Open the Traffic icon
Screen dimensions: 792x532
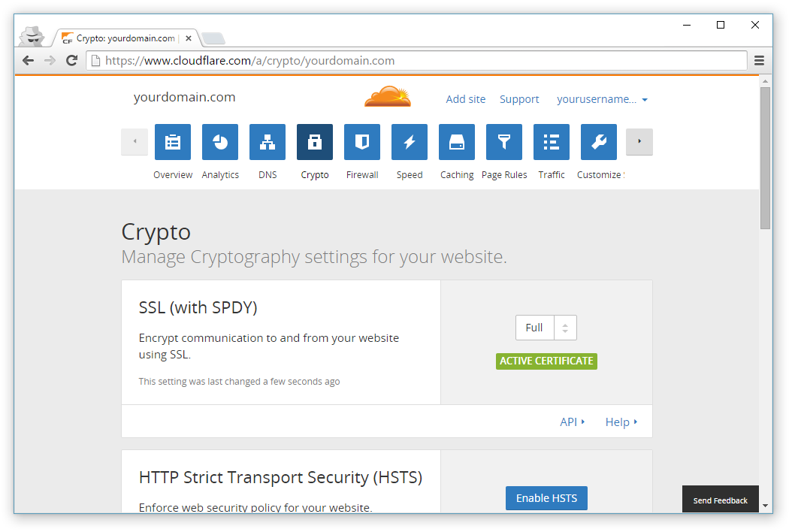pyautogui.click(x=551, y=142)
